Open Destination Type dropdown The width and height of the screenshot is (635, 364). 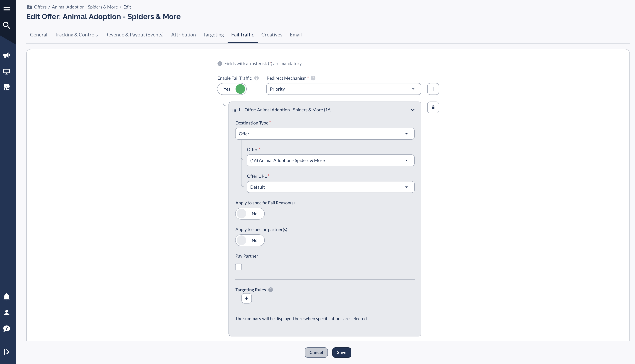pos(325,134)
